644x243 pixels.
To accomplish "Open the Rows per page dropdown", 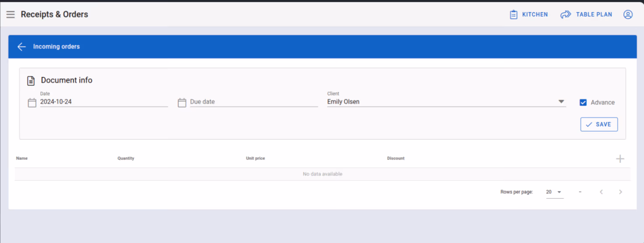I will pyautogui.click(x=555, y=192).
